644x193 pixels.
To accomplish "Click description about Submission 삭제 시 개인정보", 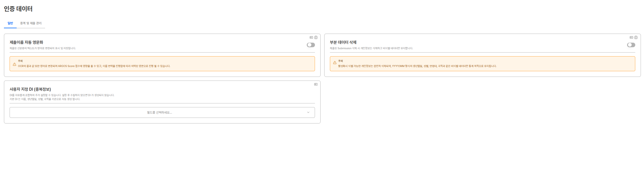I will [371, 48].
